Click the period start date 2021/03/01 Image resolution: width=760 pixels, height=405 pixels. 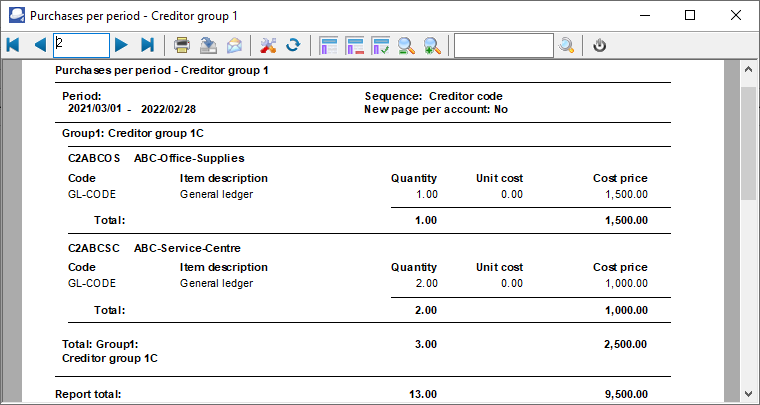pos(95,109)
